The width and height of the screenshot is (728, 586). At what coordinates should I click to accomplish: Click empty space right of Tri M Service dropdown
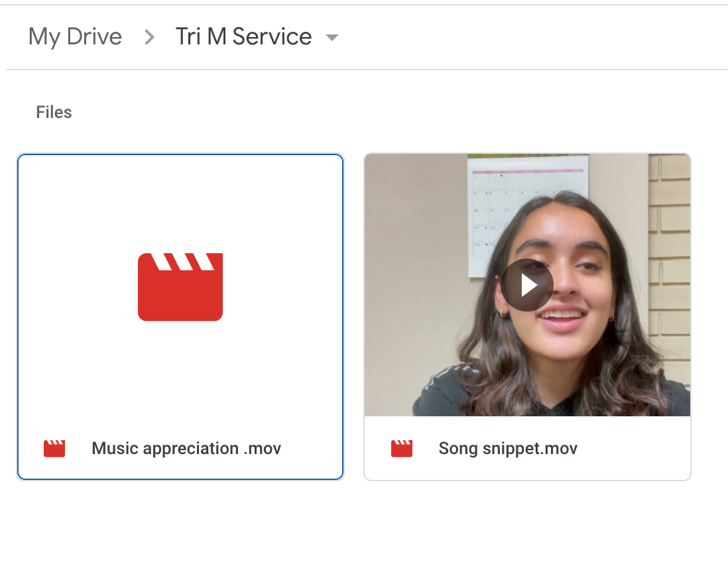[530, 37]
